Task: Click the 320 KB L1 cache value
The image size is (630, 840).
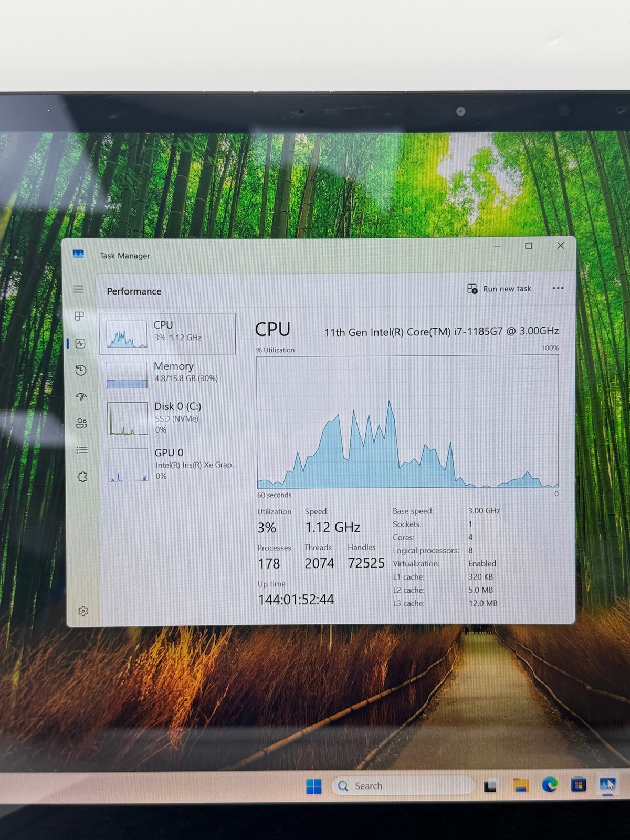Action: tap(480, 576)
